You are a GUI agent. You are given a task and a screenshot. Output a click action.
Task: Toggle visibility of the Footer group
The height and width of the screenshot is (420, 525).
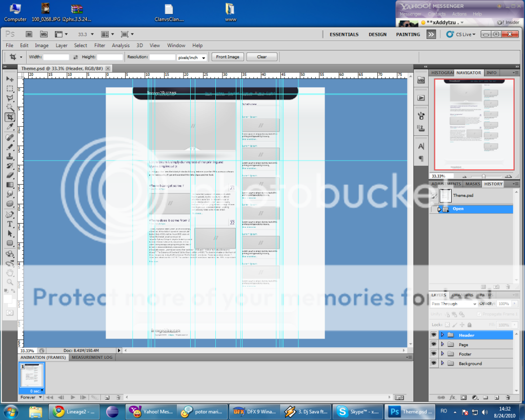[434, 354]
